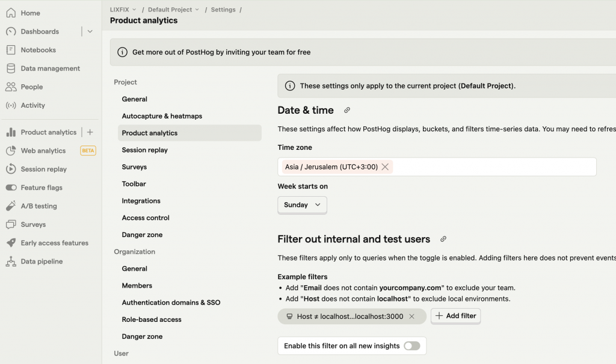Open Access control settings
This screenshot has width=616, height=364.
coord(189,217)
